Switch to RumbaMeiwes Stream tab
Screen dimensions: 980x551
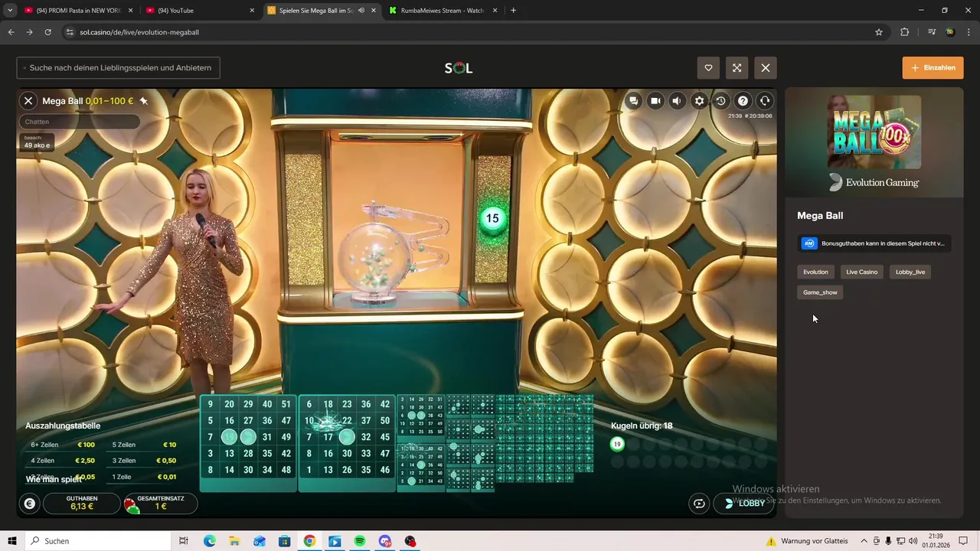tap(444, 11)
